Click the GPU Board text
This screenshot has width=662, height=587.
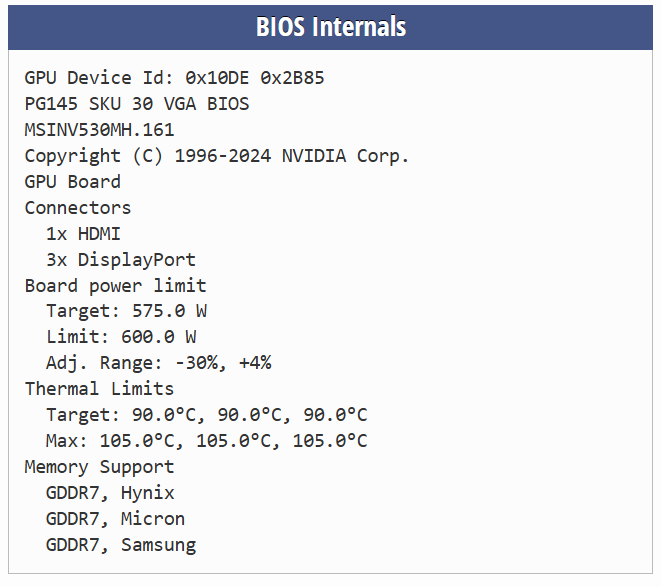click(x=73, y=182)
